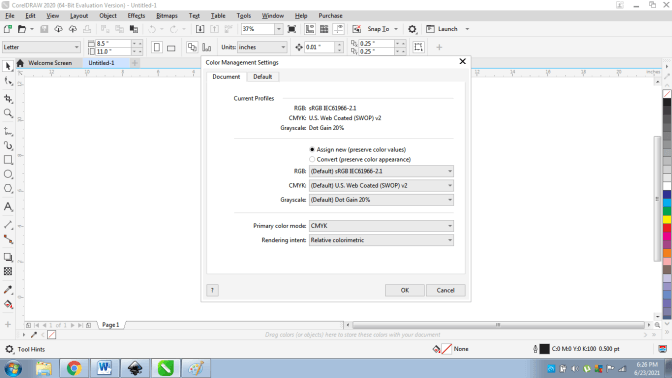Open the Effects menu
The width and height of the screenshot is (672, 378).
click(x=136, y=15)
